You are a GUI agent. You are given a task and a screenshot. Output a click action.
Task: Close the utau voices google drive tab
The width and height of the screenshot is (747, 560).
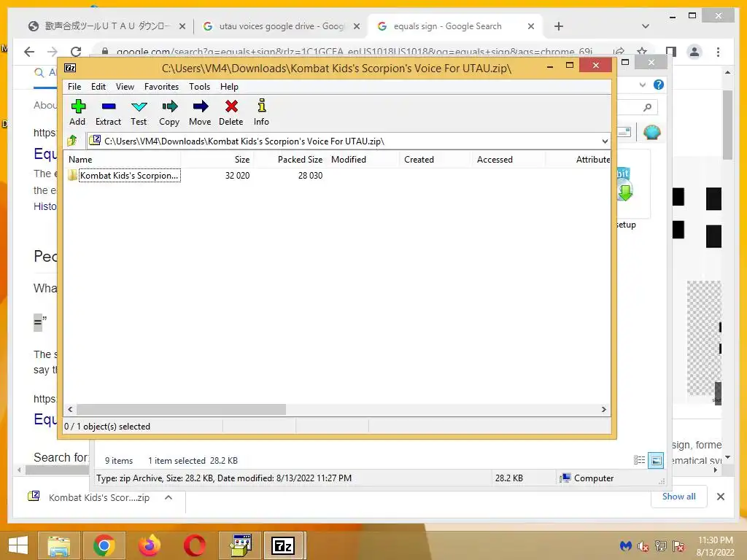pos(356,26)
